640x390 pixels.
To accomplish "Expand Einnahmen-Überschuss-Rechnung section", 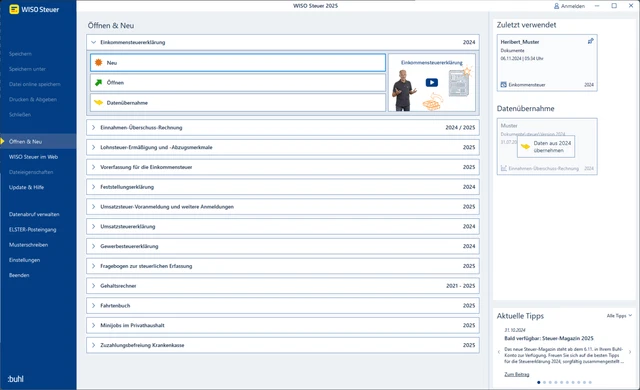I will click(x=93, y=127).
